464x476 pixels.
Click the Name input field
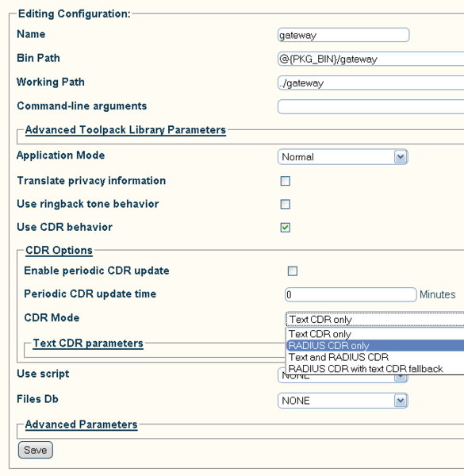[x=343, y=35]
